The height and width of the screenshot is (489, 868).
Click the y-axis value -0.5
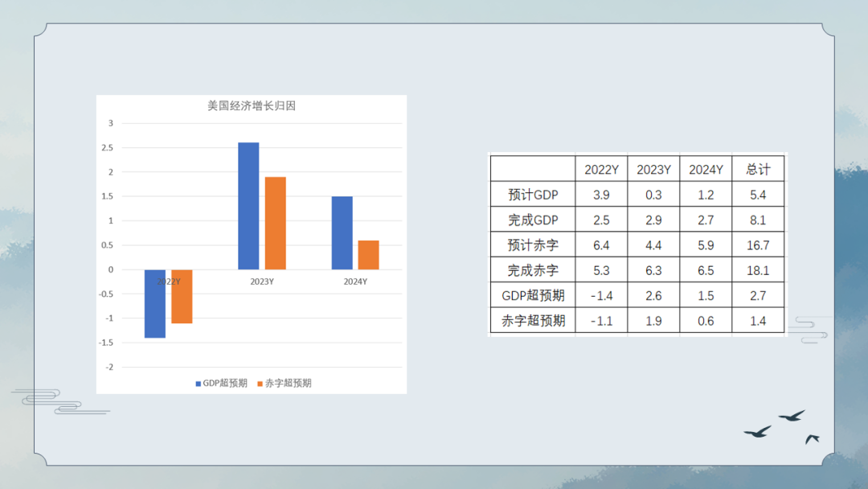[x=106, y=294]
